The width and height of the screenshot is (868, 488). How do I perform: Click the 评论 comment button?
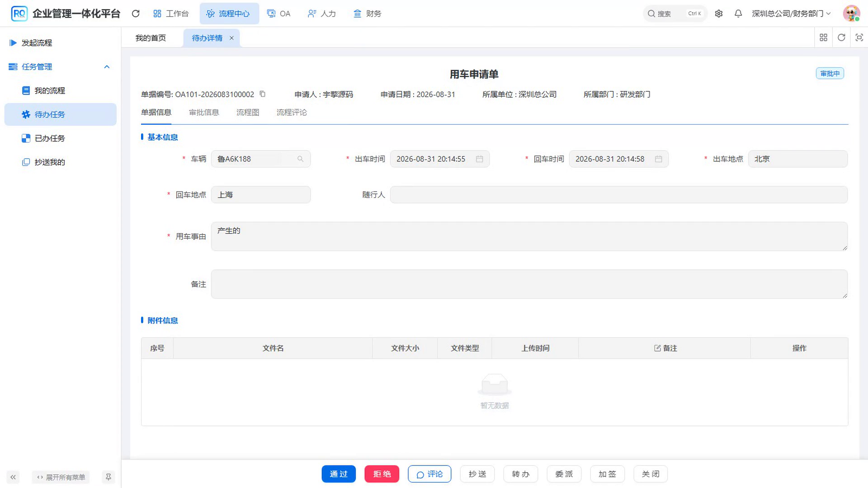429,474
